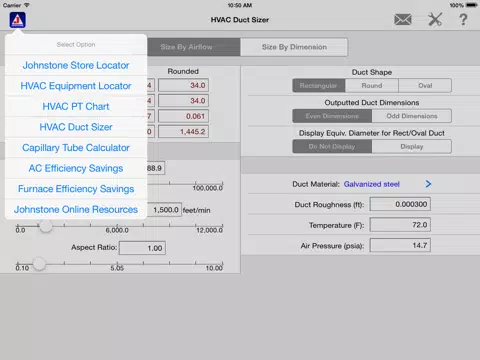Select Round duct shape
Screen dimensions: 480x360
pos(372,86)
